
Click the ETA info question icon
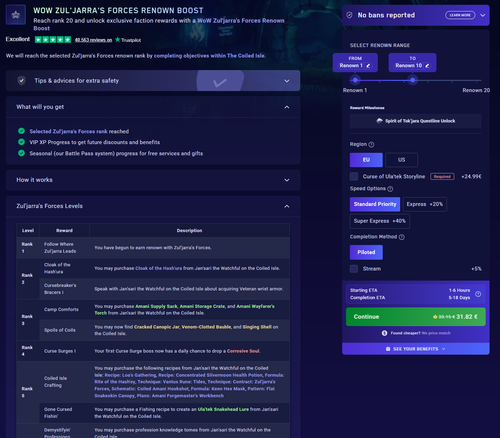coord(478,294)
